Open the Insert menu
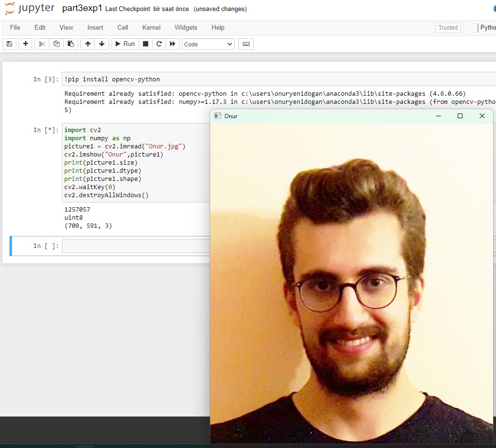This screenshot has height=448, width=496. click(x=95, y=27)
